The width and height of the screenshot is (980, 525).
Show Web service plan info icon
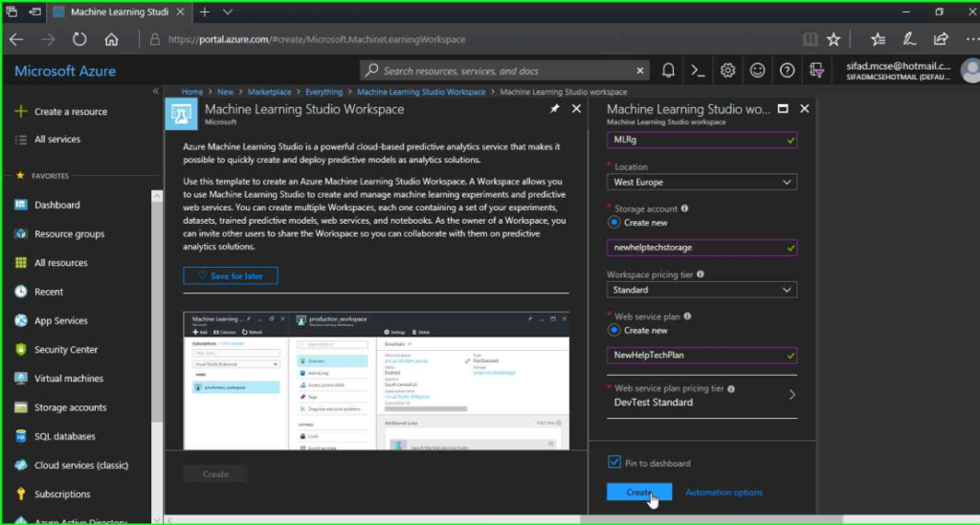click(687, 317)
